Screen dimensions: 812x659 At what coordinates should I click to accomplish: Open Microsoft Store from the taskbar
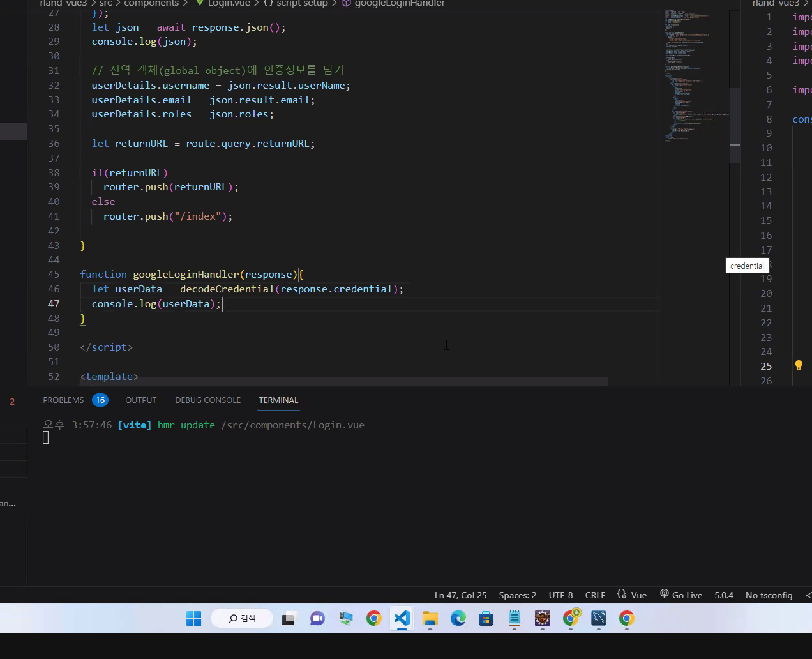(486, 618)
